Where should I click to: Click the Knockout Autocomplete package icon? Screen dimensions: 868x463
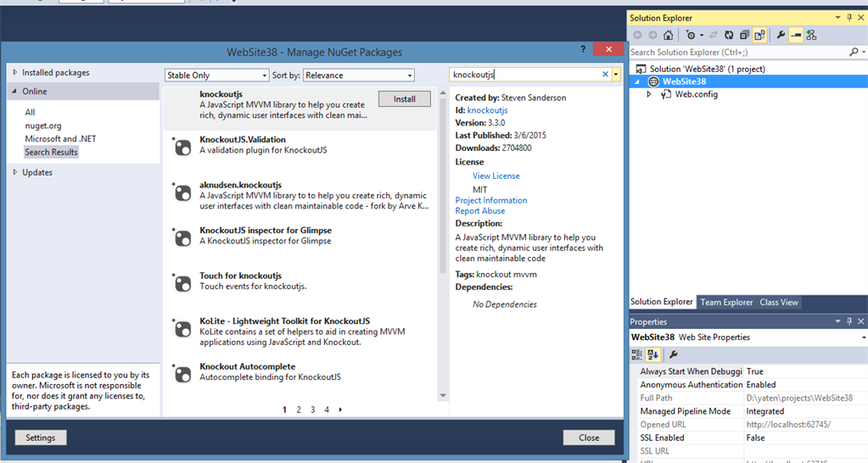[x=182, y=374]
